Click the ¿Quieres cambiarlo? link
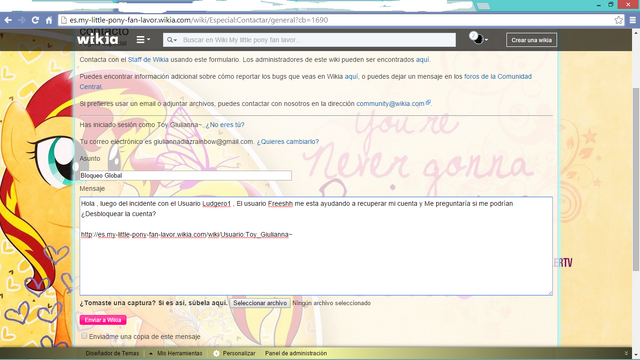 click(288, 142)
